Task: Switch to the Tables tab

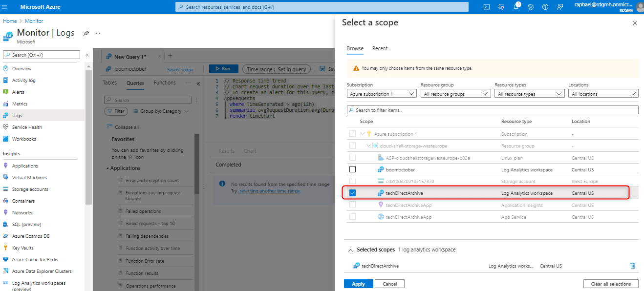Action: pos(109,83)
